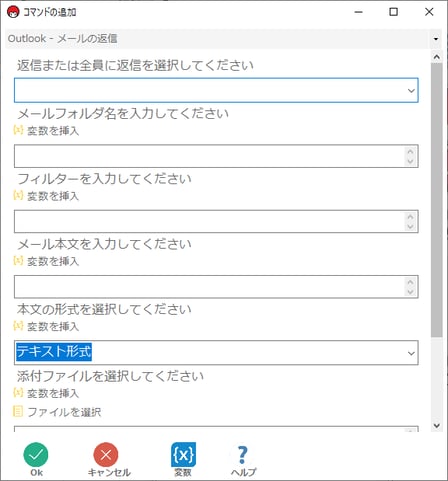Click the vertical scrollbar thumb
Viewport: 448px width, 481px height.
437,200
